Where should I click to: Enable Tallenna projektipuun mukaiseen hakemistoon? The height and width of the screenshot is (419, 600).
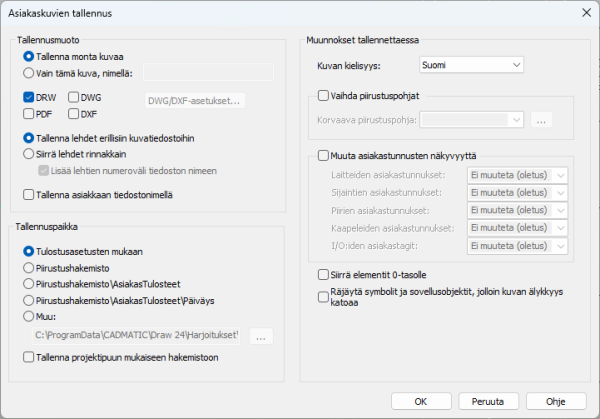pyautogui.click(x=29, y=357)
